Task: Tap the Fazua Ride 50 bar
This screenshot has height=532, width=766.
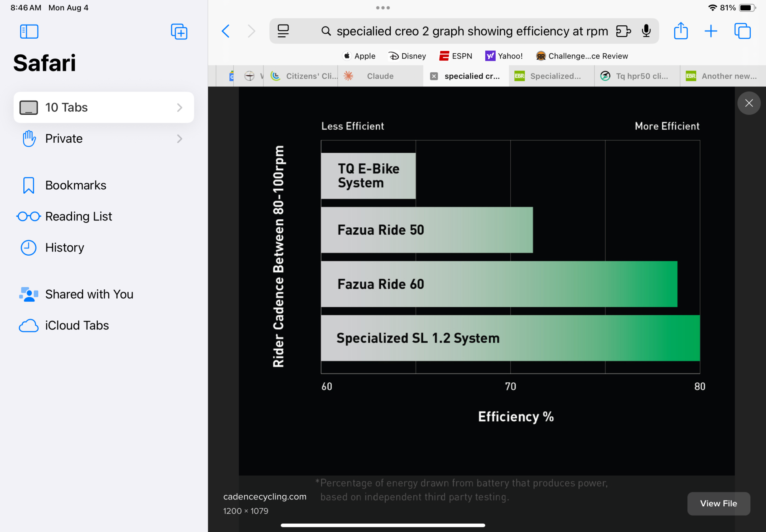Action: (x=427, y=230)
